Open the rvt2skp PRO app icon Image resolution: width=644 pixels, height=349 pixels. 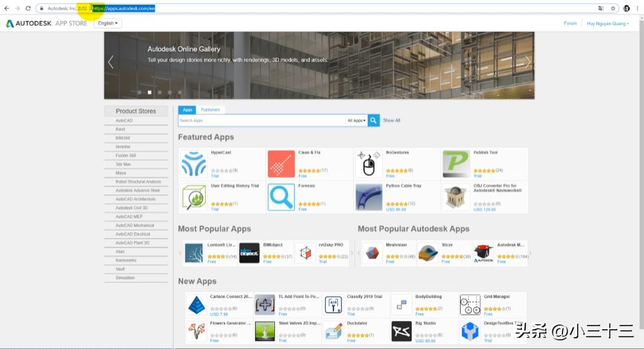[x=305, y=253]
